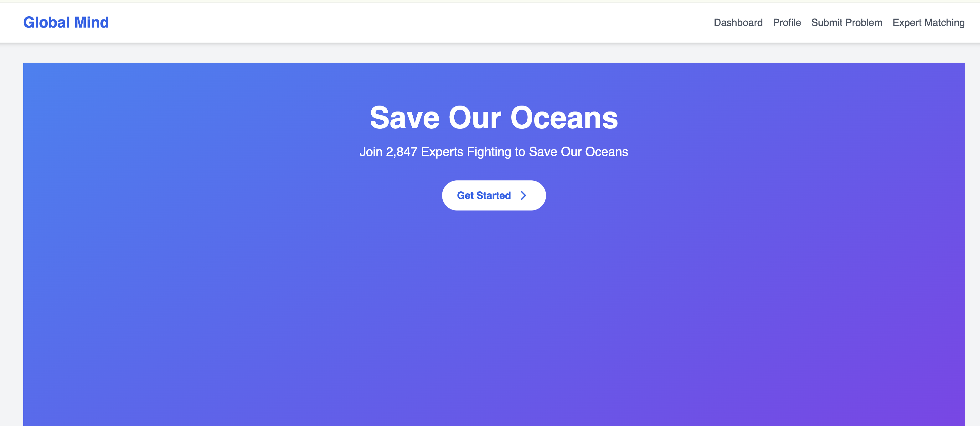Click the Join 2,847 Experts subtitle text
The image size is (980, 426).
tap(494, 152)
